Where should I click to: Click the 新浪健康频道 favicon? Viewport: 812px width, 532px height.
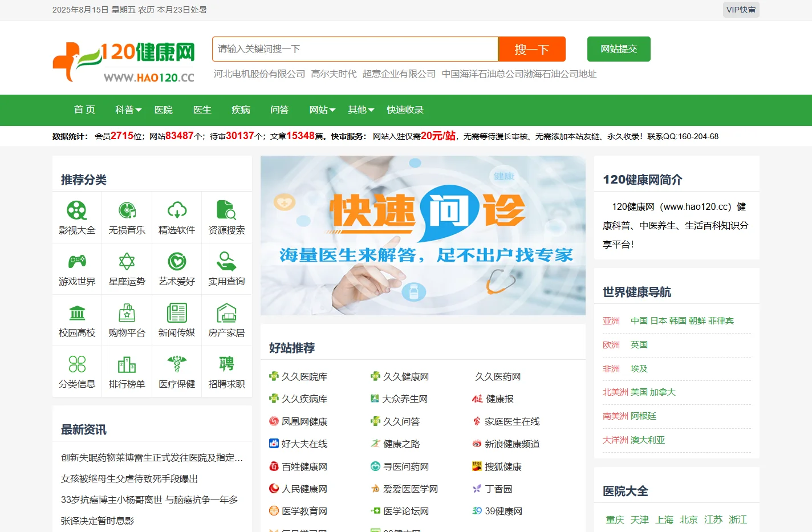477,444
